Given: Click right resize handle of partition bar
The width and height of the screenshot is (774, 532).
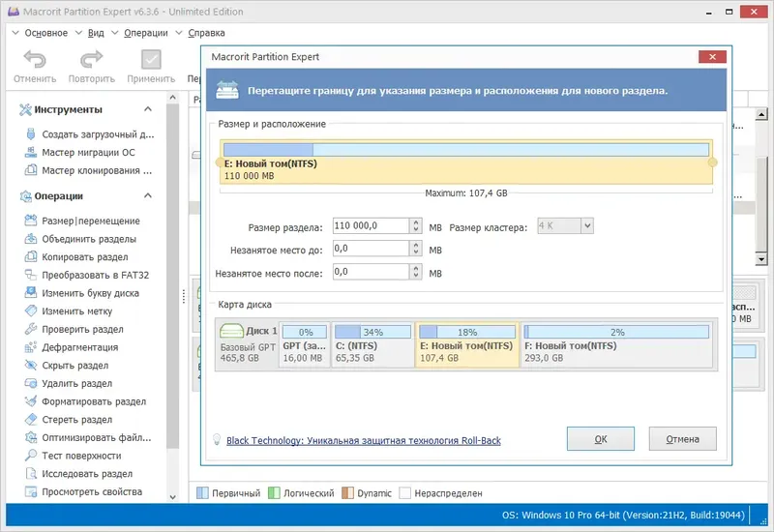Looking at the screenshot, I should coord(712,163).
